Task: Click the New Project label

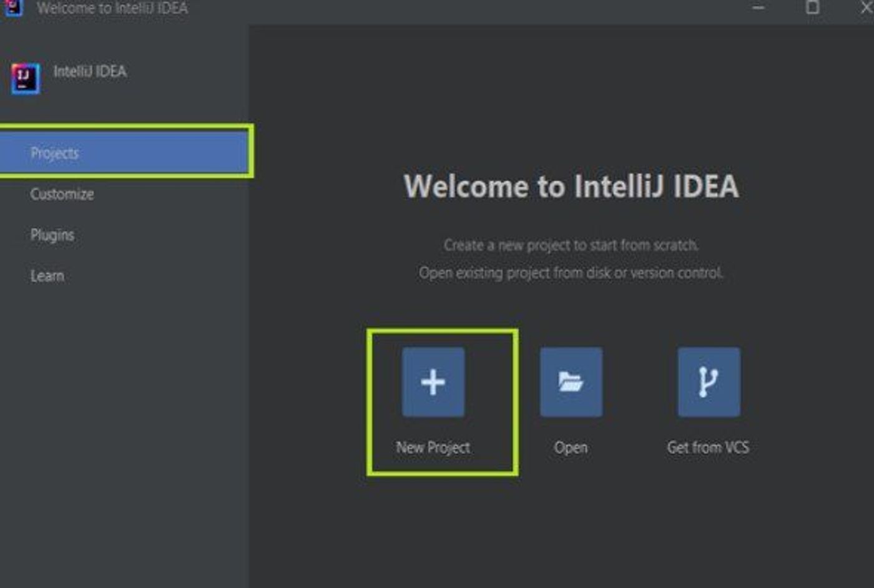Action: click(433, 448)
